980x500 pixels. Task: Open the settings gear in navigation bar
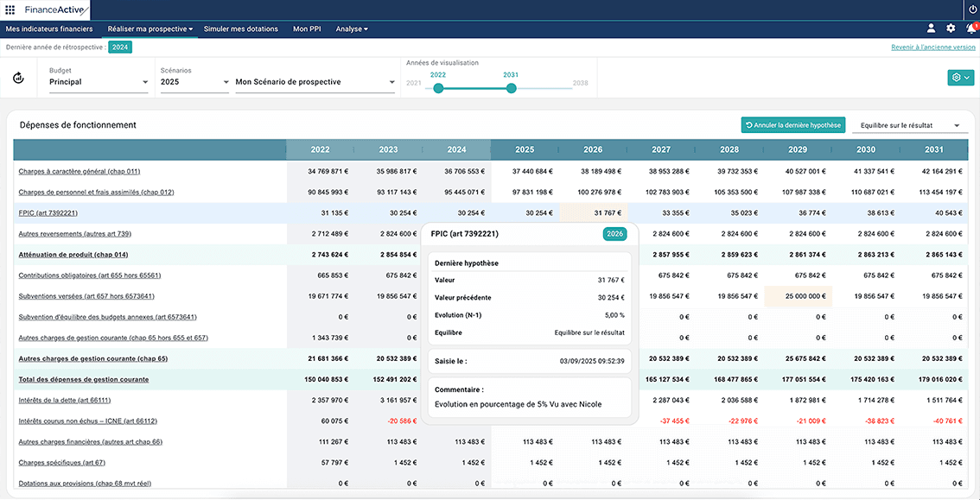pos(951,28)
